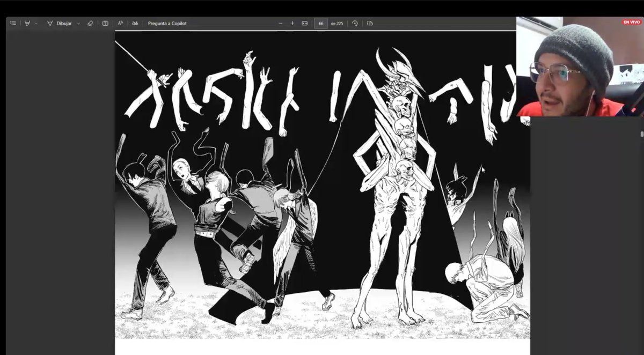The width and height of the screenshot is (644, 355).
Task: Select the eraser tool
Action: coord(90,23)
